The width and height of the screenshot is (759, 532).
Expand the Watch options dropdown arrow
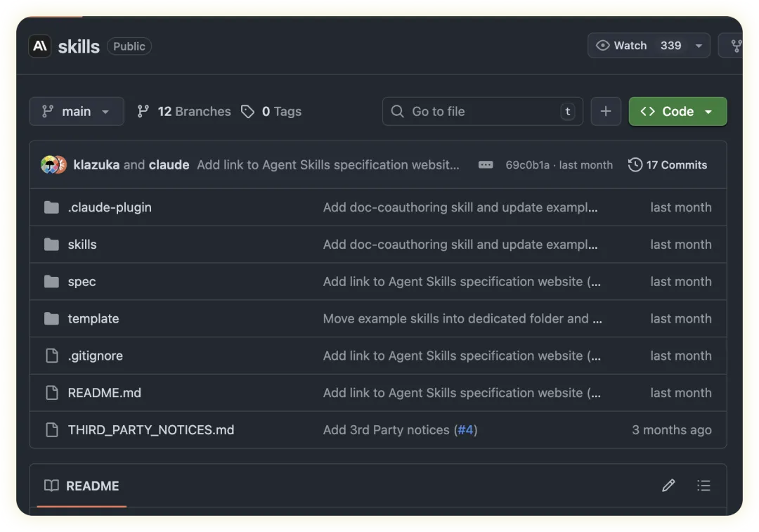click(699, 46)
